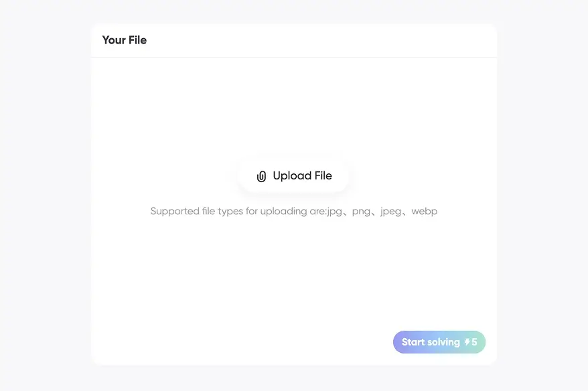
Task: Click the word "png" in the hint
Action: click(x=361, y=212)
